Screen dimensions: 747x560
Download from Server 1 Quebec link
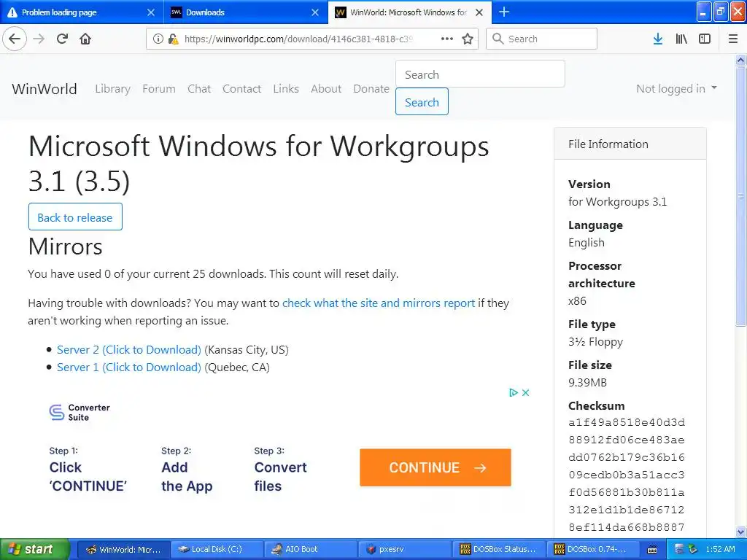pyautogui.click(x=129, y=367)
